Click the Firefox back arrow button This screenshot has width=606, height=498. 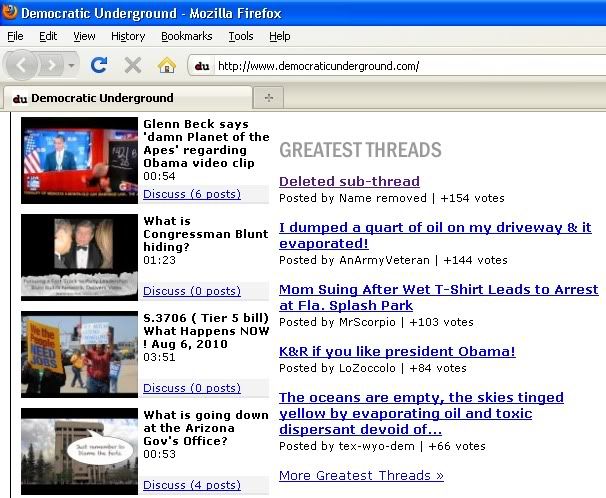22,65
